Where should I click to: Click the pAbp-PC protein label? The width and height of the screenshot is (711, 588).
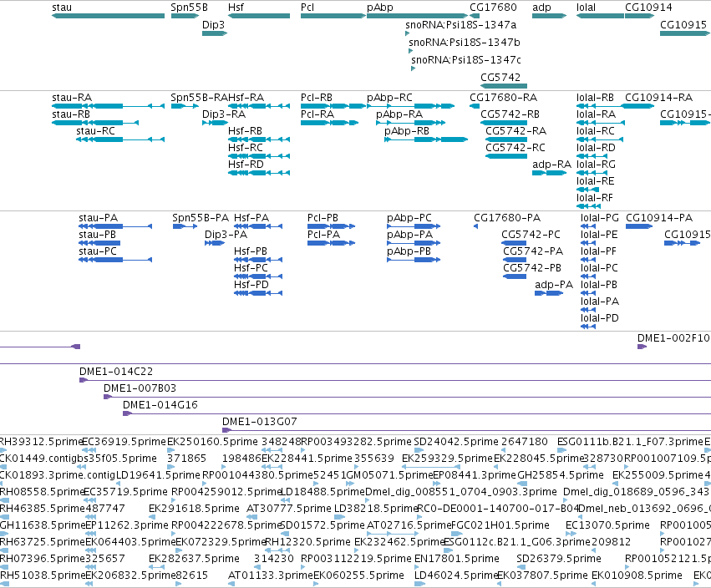click(409, 218)
